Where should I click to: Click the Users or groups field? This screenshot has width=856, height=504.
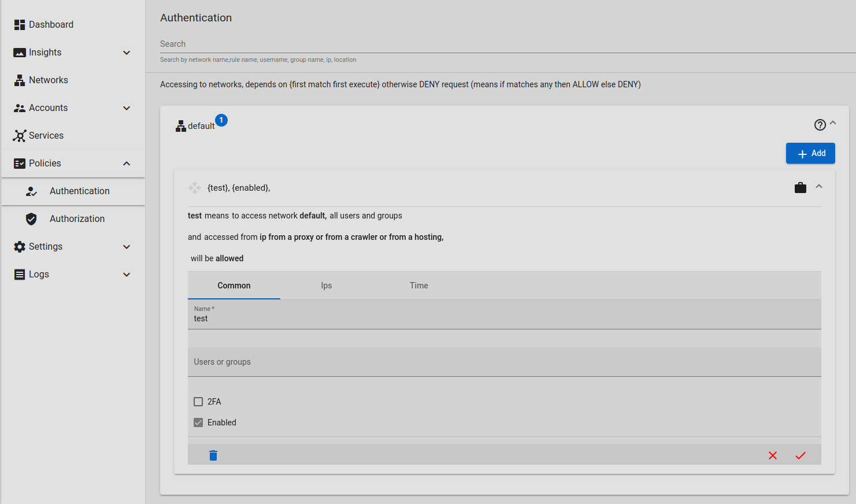(x=504, y=362)
